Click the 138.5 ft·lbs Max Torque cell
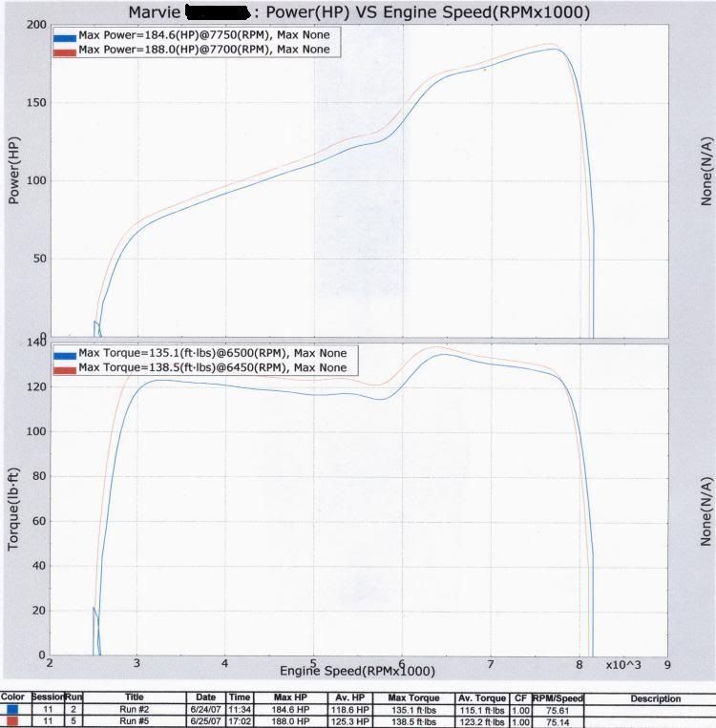The height and width of the screenshot is (728, 716). click(411, 722)
